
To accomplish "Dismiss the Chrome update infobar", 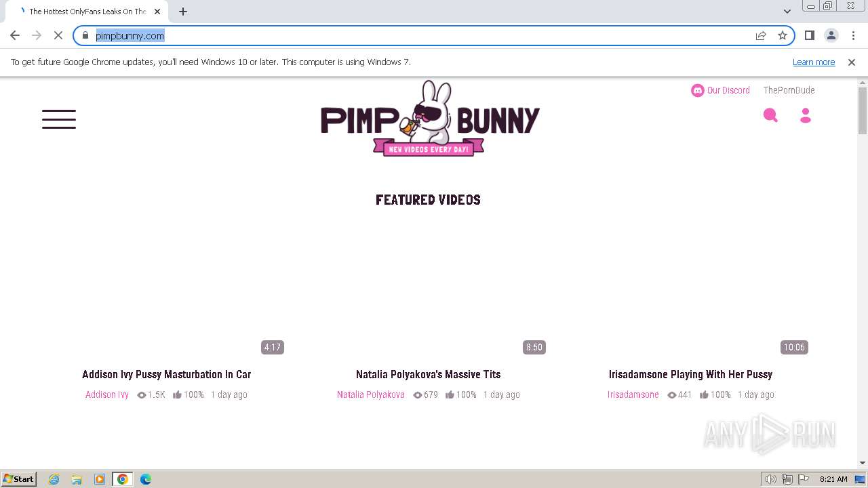I will click(x=852, y=62).
